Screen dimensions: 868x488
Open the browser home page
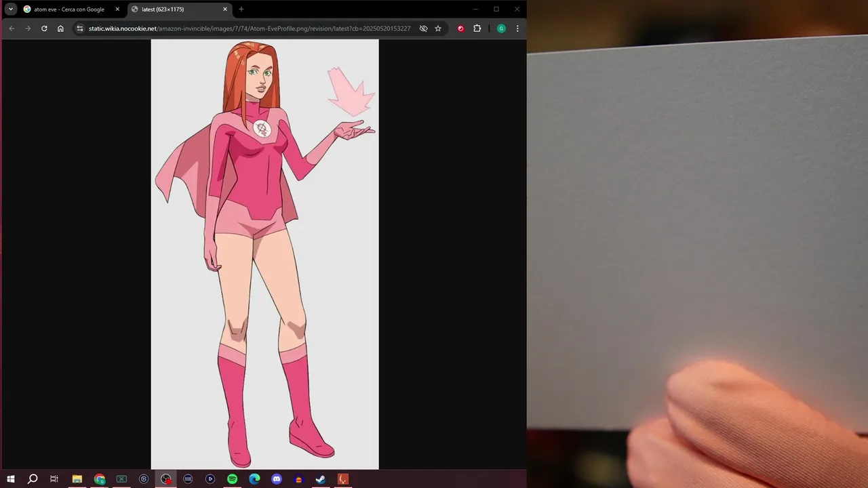pyautogui.click(x=60, y=28)
